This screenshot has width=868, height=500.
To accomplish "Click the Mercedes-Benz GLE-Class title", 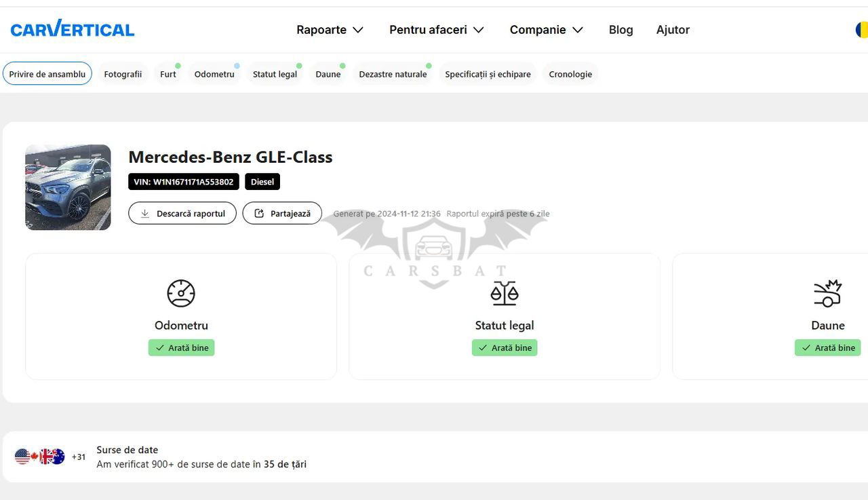I will pos(231,157).
